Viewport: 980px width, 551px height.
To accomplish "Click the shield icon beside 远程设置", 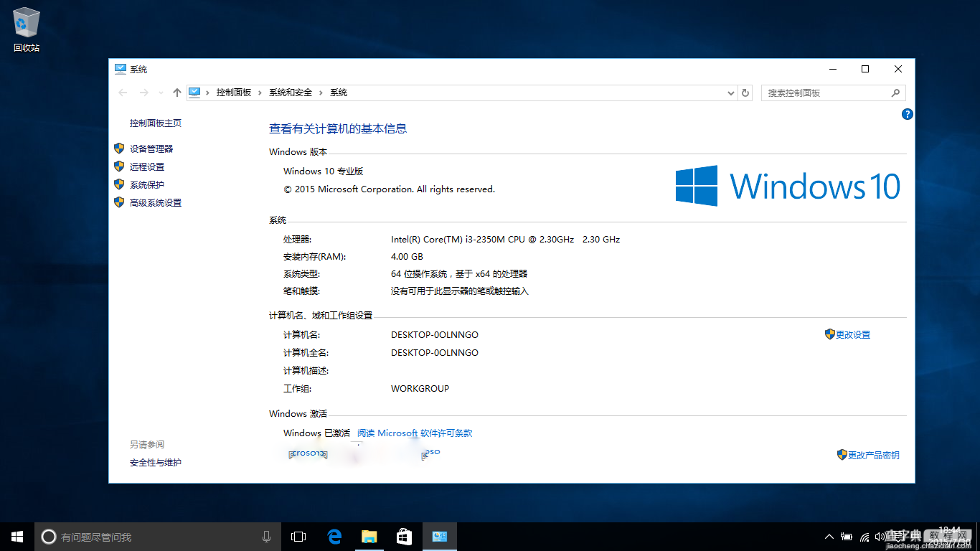I will click(119, 166).
